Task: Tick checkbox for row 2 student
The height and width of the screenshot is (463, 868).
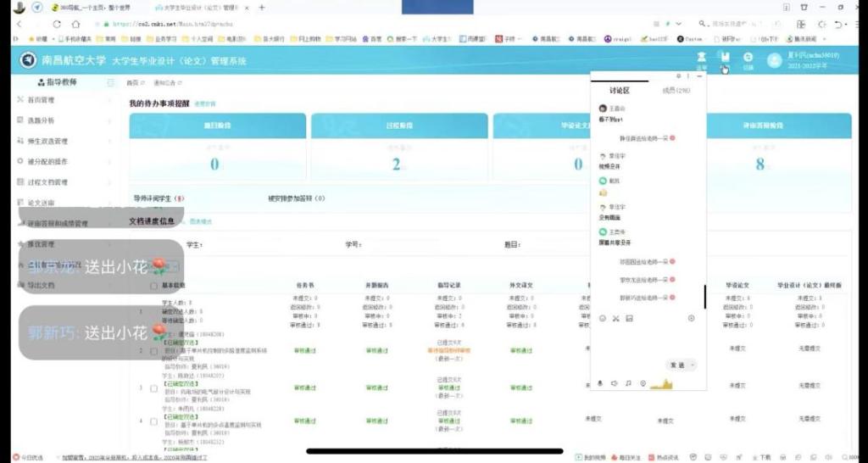Action: 154,351
